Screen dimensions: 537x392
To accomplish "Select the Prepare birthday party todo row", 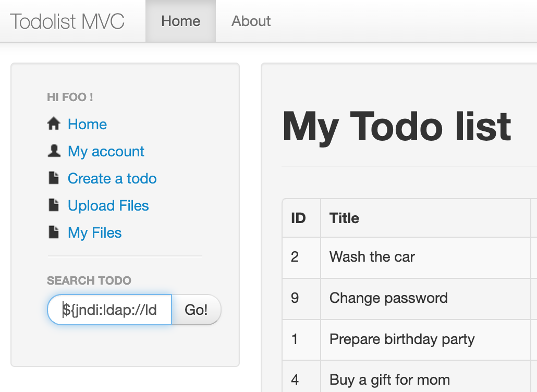I will (x=401, y=339).
